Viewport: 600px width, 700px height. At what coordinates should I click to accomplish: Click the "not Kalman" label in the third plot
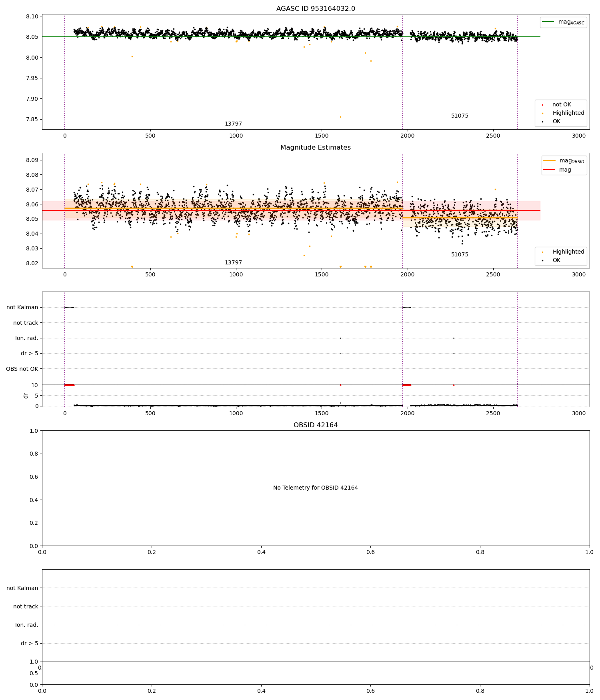[22, 308]
